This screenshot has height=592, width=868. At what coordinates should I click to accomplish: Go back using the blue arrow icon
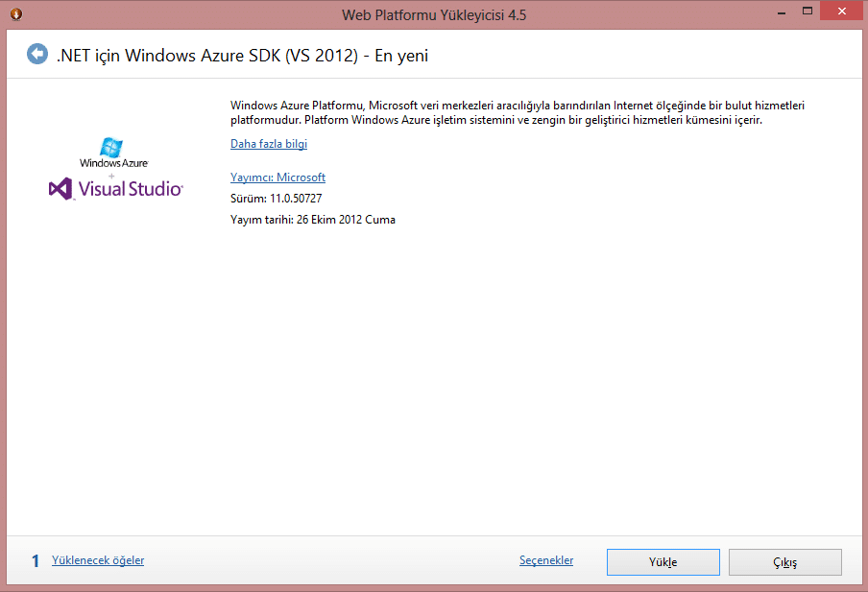click(37, 55)
